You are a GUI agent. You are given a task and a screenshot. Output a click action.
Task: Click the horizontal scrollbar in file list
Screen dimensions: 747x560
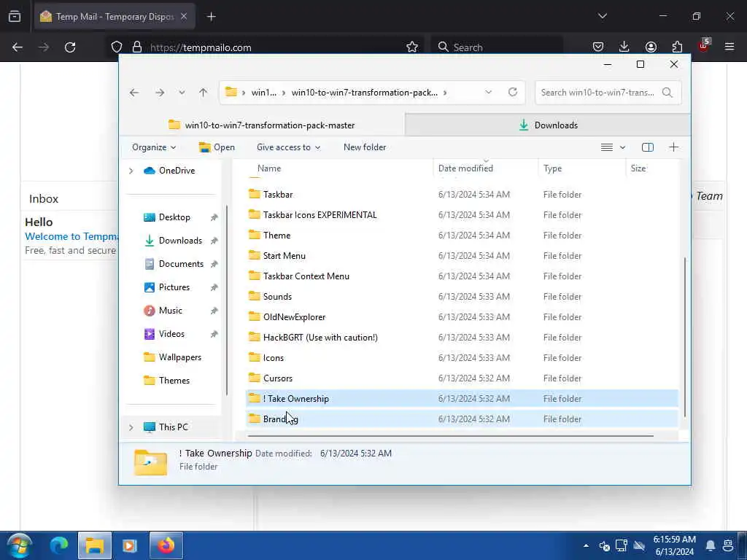click(451, 436)
